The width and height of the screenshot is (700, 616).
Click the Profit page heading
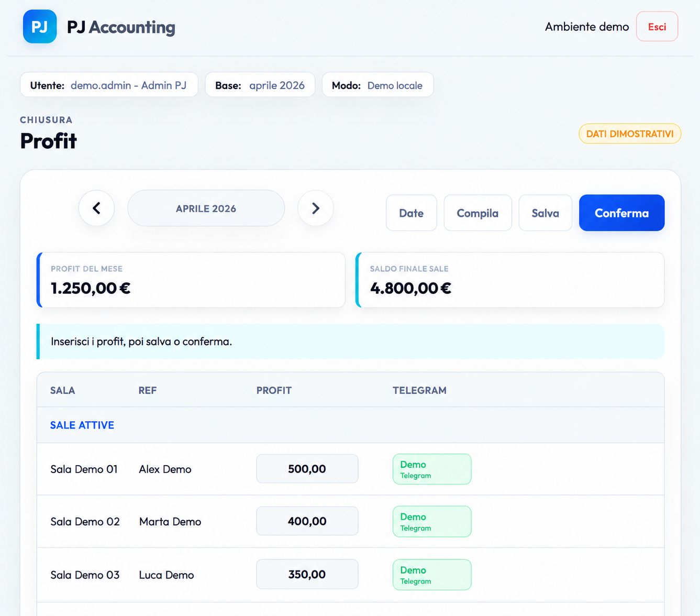pyautogui.click(x=49, y=141)
